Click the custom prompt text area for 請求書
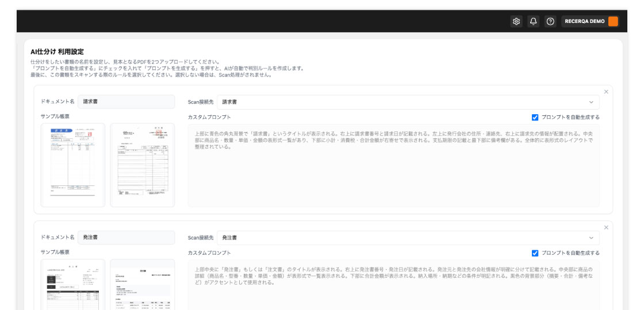This screenshot has width=644, height=310. (x=393, y=166)
